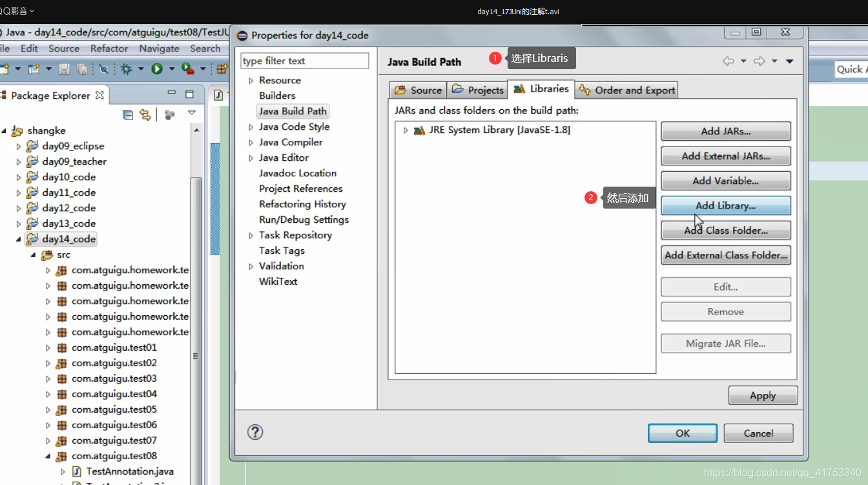Click the JRE System Library books icon
The image size is (868, 485).
point(419,130)
